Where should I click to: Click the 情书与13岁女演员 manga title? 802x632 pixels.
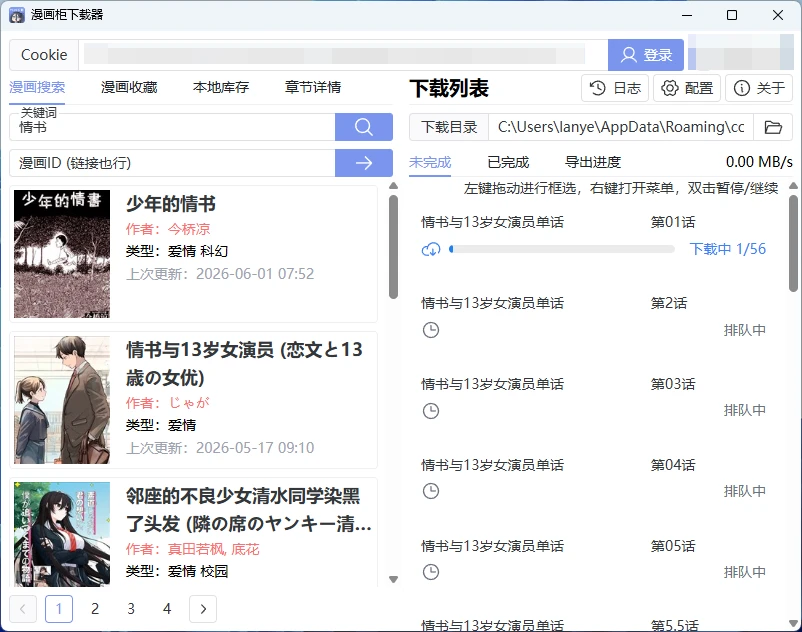(244, 364)
